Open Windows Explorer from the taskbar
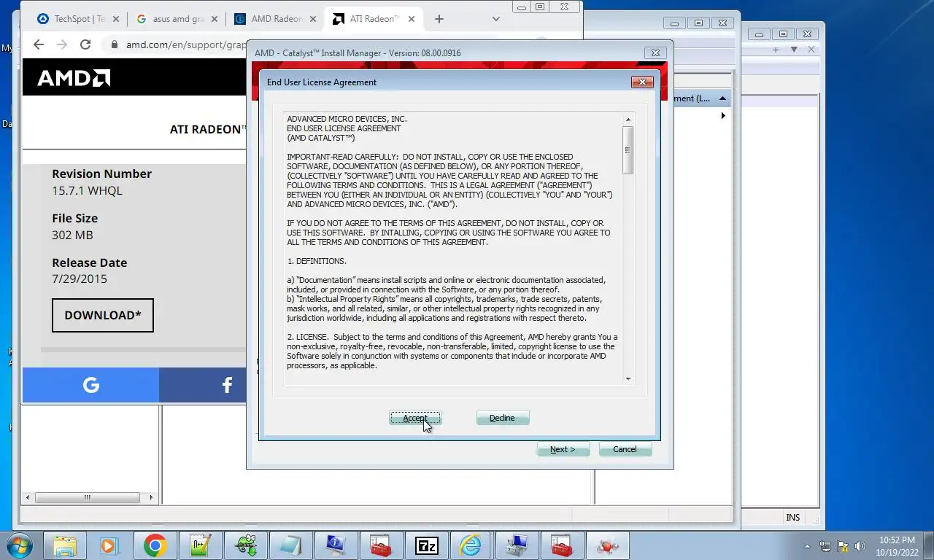This screenshot has height=560, width=934. 65,545
